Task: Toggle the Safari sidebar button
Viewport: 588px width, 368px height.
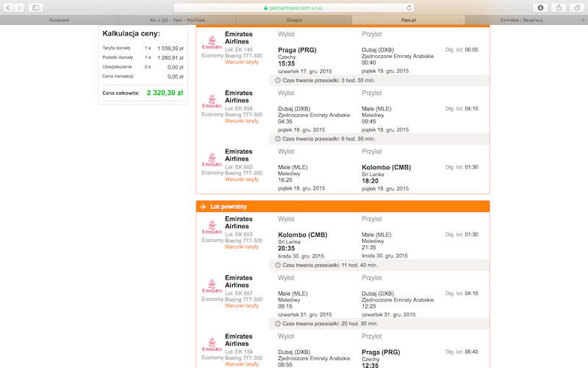Action: 35,7
